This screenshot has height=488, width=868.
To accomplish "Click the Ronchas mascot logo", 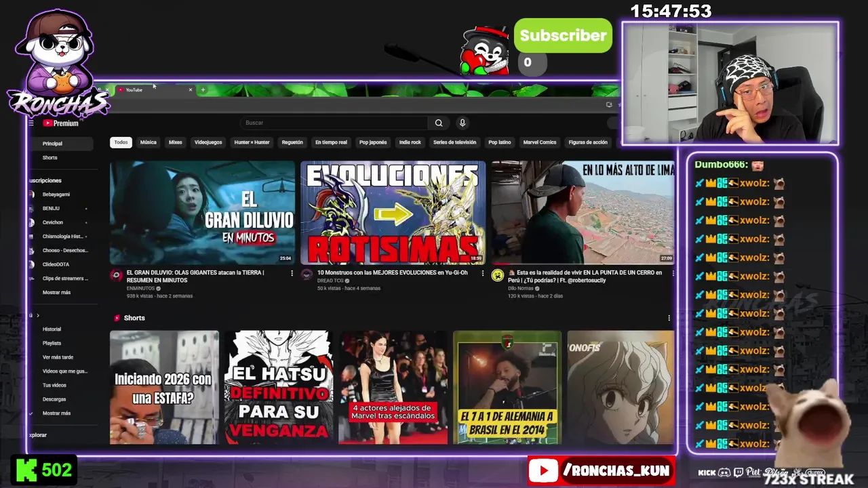I will pos(58,64).
